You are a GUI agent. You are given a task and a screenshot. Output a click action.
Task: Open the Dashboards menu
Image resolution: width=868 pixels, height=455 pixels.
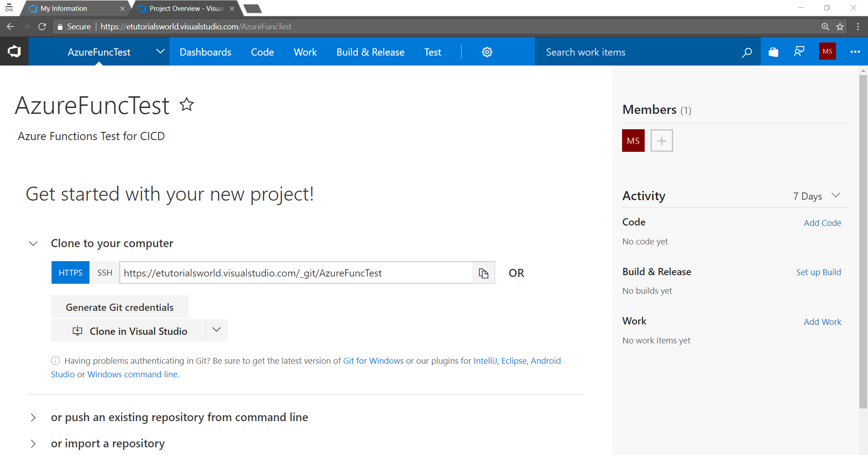pos(205,52)
